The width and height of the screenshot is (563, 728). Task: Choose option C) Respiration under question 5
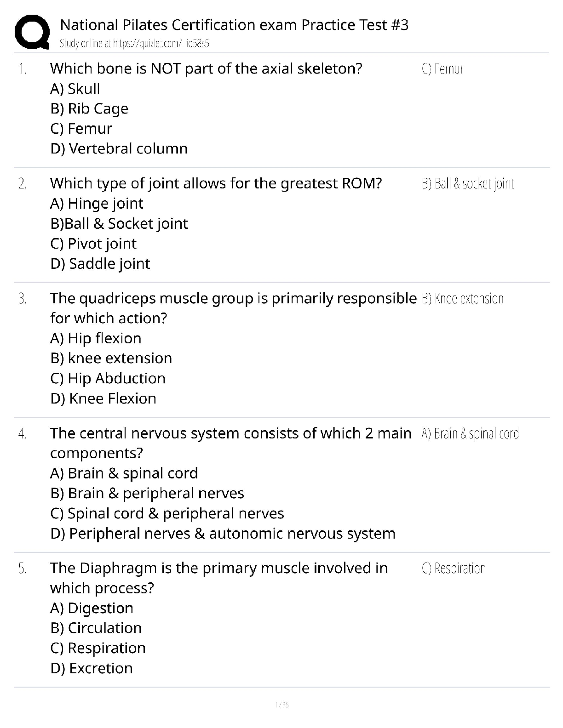point(98,648)
